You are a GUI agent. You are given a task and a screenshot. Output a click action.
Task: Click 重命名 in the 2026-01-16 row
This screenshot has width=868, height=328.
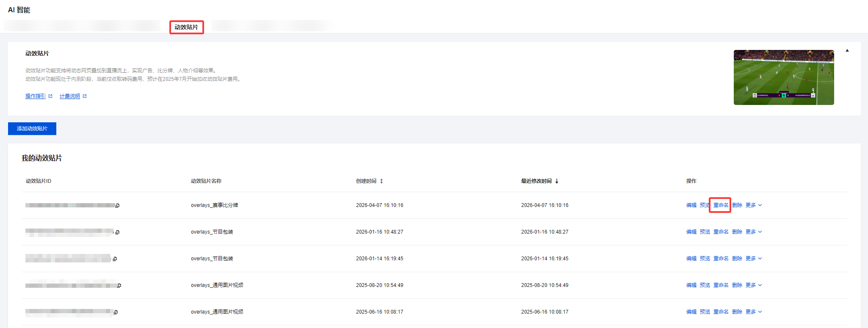click(721, 232)
